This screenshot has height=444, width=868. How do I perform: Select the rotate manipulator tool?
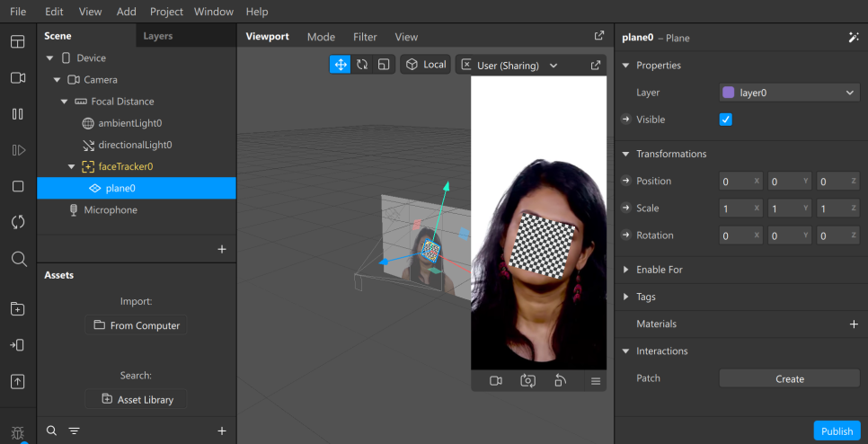tap(362, 65)
